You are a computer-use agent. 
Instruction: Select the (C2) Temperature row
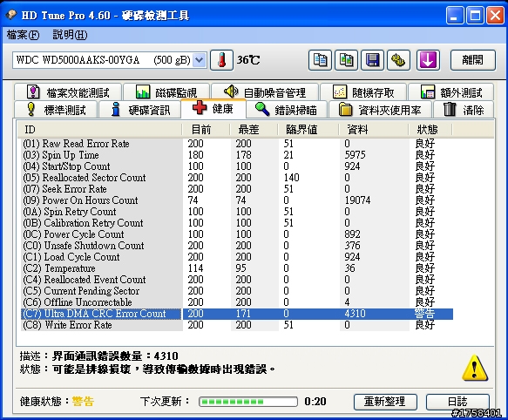tap(237, 268)
